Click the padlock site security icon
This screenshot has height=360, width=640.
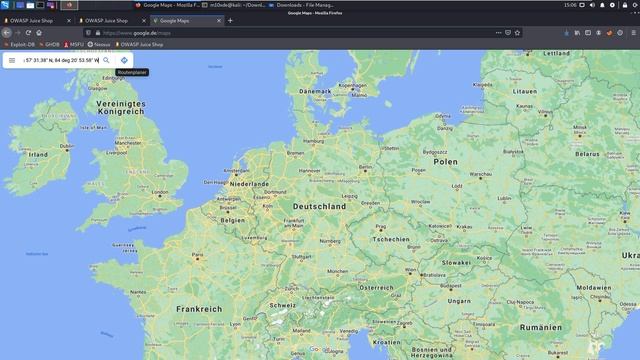click(98, 33)
